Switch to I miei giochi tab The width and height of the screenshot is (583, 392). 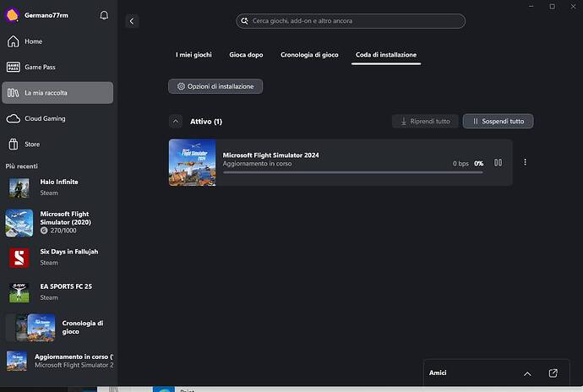click(x=193, y=55)
